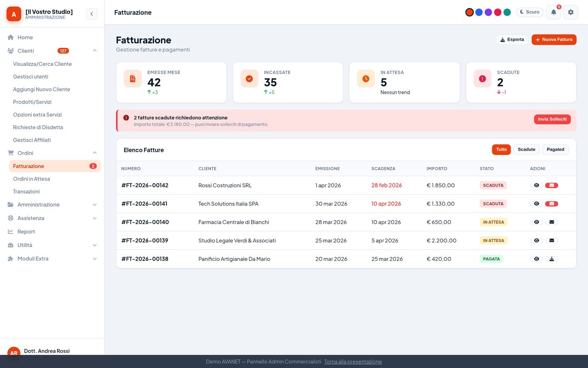This screenshot has width=588, height=368.
Task: Choose the blue theme color swatch
Action: pyautogui.click(x=479, y=12)
